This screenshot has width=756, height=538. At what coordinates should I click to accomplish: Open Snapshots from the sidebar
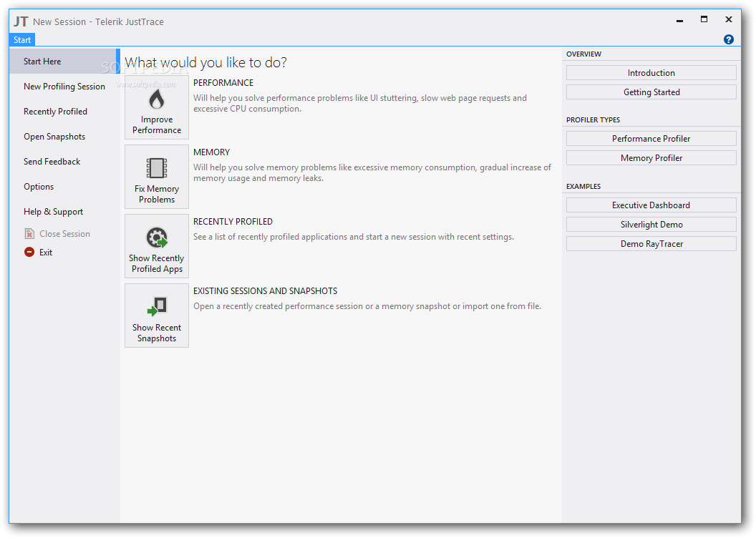[64, 137]
